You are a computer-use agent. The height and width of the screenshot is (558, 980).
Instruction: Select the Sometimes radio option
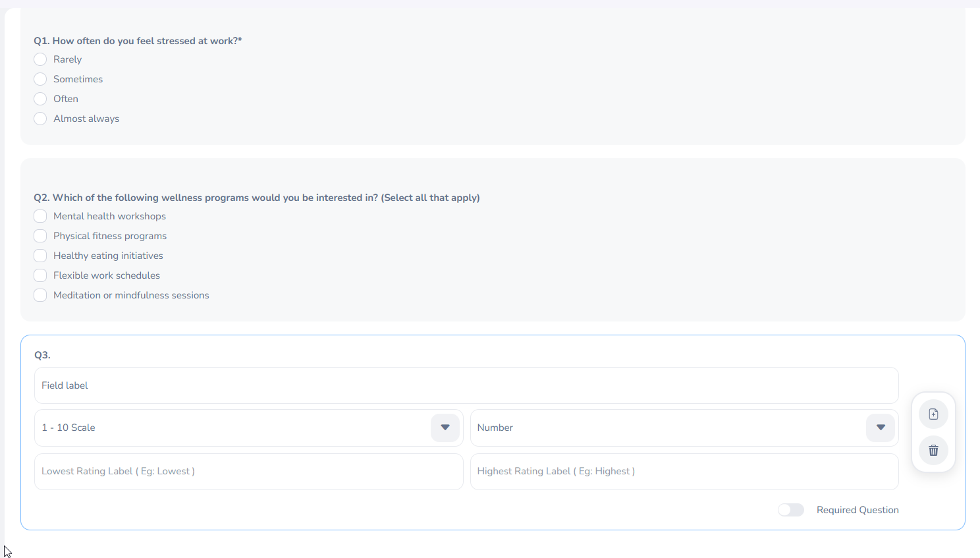point(40,79)
